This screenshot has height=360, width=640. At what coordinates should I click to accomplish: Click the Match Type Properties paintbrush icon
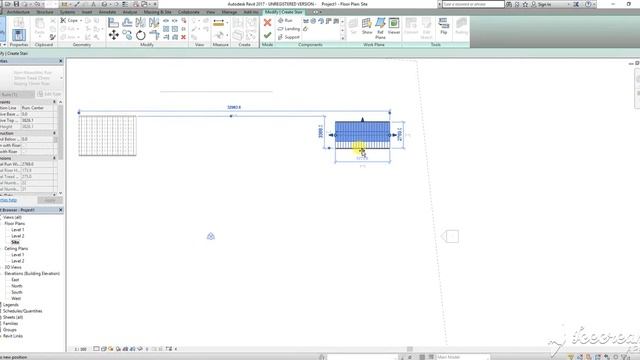[x=53, y=37]
